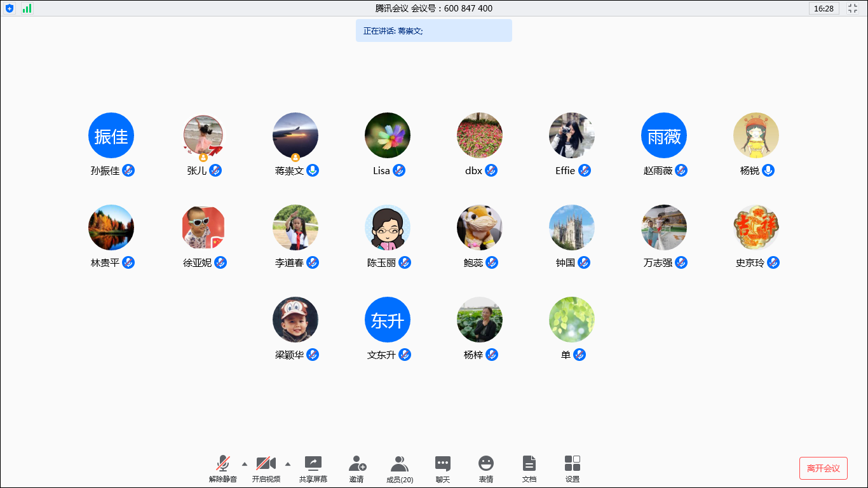Click 蒋崇文's airplane wing avatar
The image size is (868, 488).
pos(295,135)
